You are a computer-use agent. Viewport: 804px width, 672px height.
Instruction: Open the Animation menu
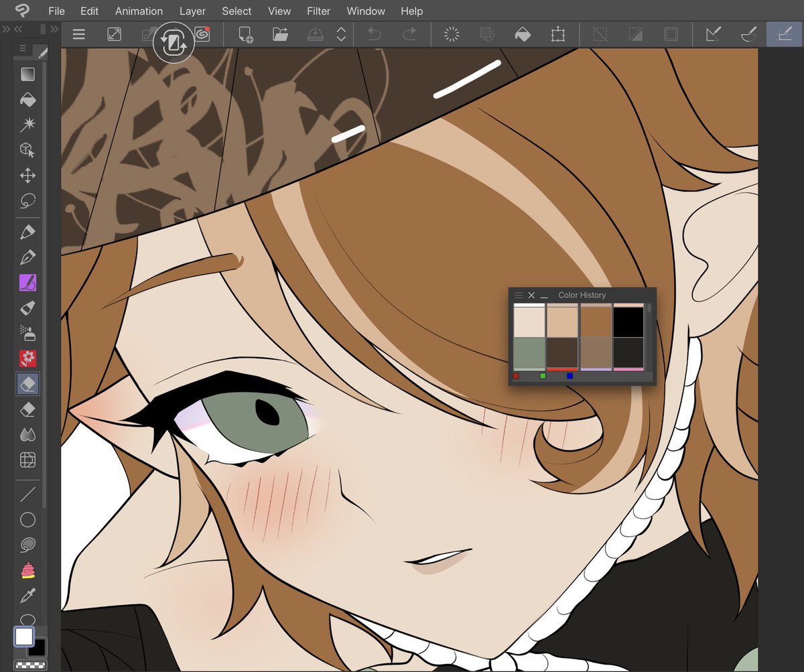click(139, 11)
